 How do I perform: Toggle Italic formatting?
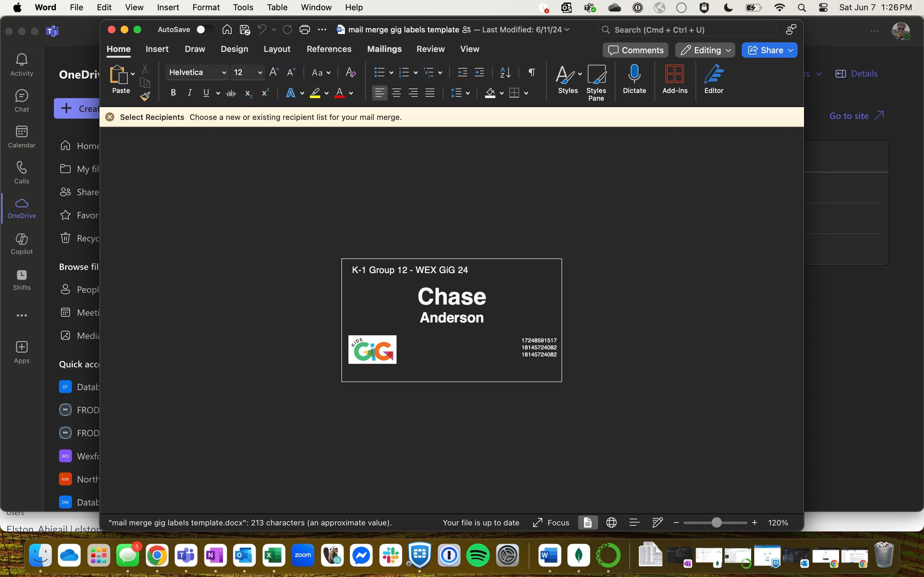coord(189,93)
